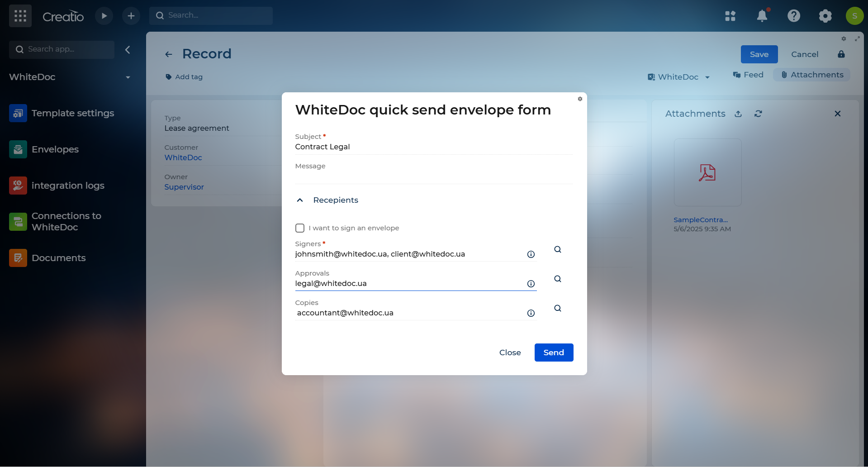Open the help question mark icon

point(794,16)
